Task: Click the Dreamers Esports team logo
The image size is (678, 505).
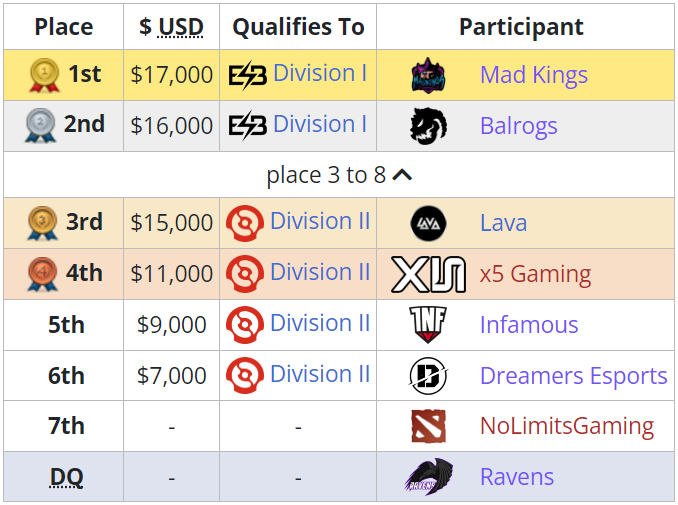Action: [428, 376]
